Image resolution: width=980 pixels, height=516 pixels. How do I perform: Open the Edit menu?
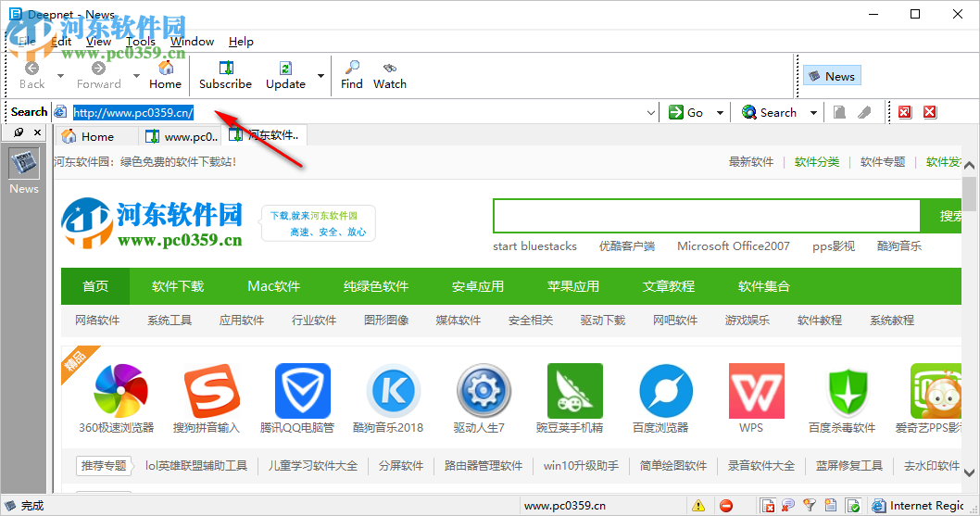coord(61,42)
